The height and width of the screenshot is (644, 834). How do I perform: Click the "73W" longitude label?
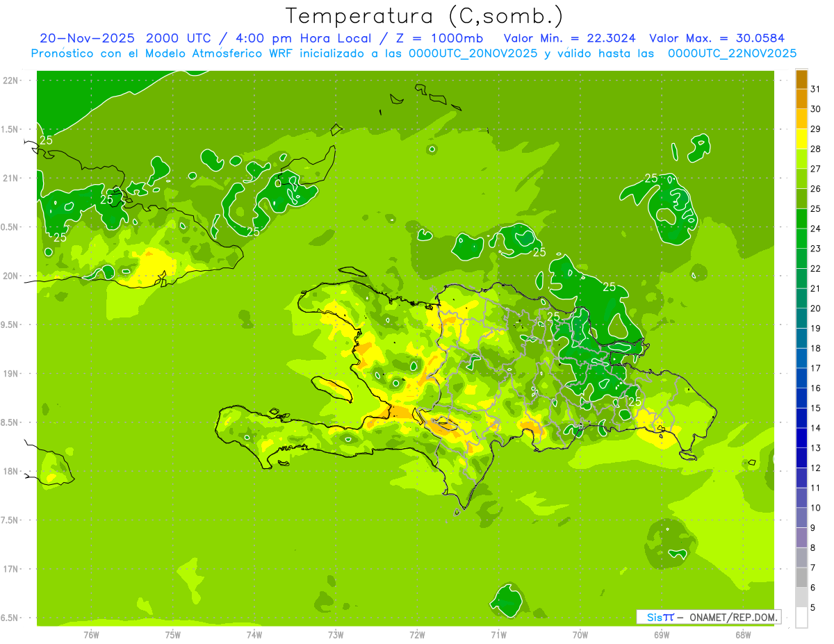[336, 635]
